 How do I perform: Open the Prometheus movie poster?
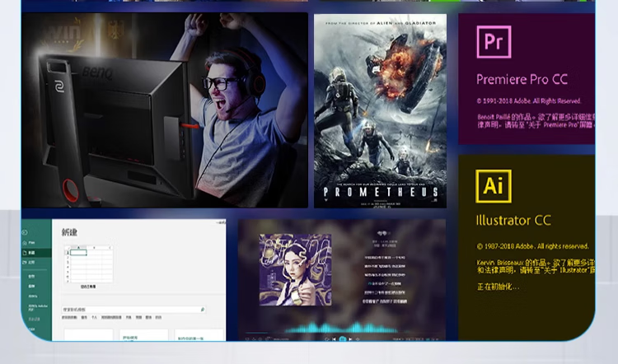[381, 110]
